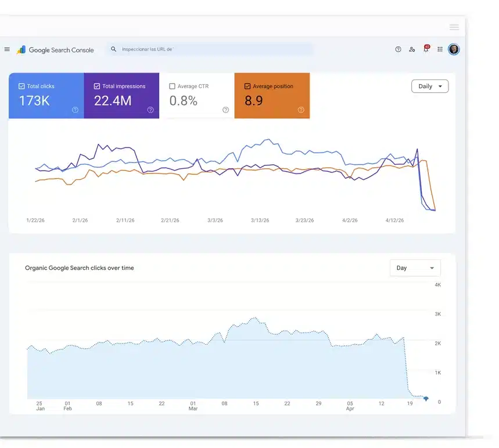Screen dimensions: 499x448
Task: Click the 2K y-axis label
Action: pyautogui.click(x=438, y=344)
